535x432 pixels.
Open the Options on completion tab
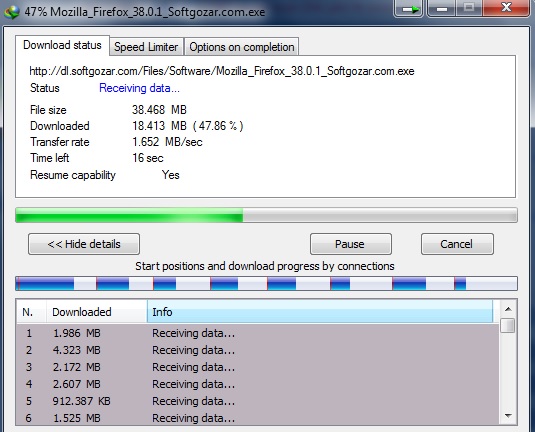click(242, 47)
